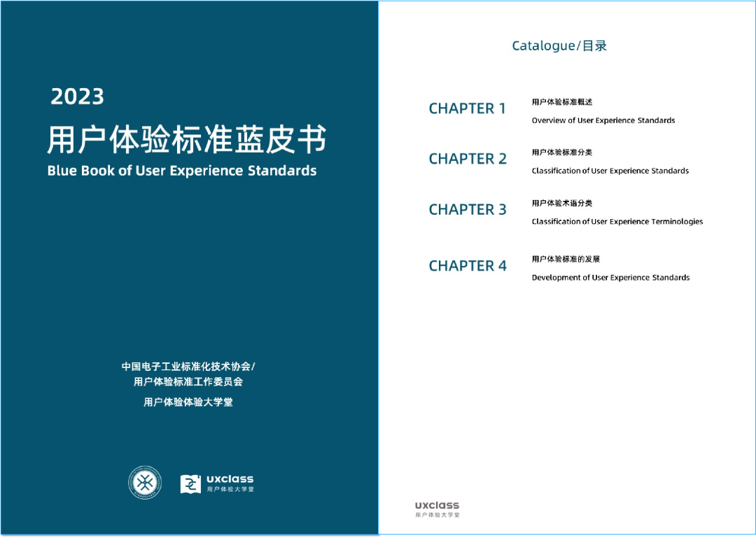
Task: Click Overview of User Experience Standards
Action: click(603, 120)
